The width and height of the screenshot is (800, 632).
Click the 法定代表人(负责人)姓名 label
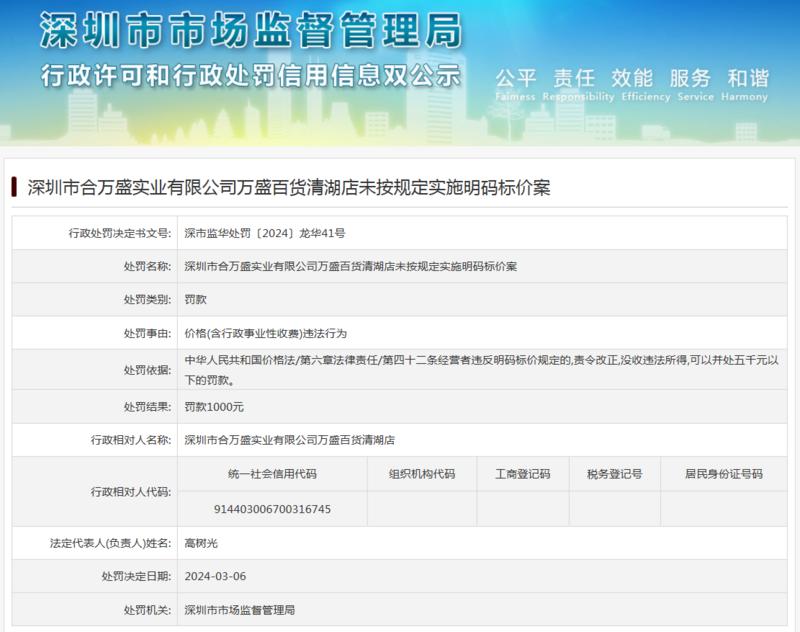tap(110, 544)
